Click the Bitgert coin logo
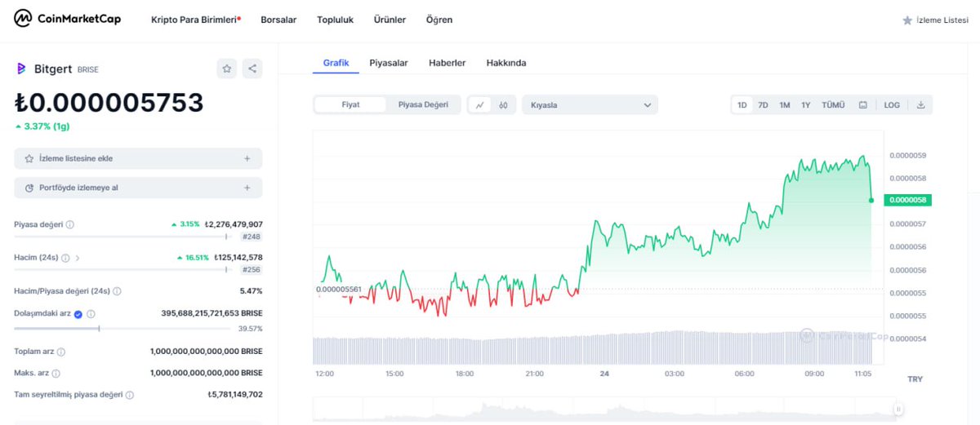This screenshot has width=980, height=425. [x=21, y=69]
